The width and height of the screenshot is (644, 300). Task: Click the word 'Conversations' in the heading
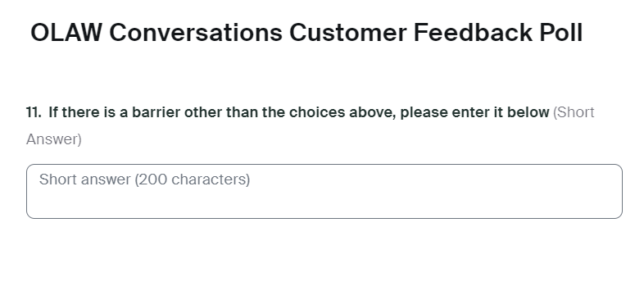(x=196, y=33)
